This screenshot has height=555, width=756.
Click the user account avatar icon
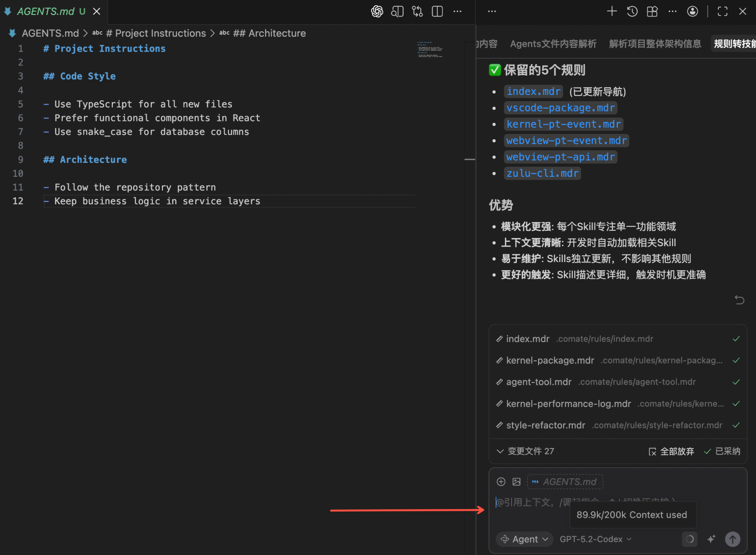click(692, 12)
